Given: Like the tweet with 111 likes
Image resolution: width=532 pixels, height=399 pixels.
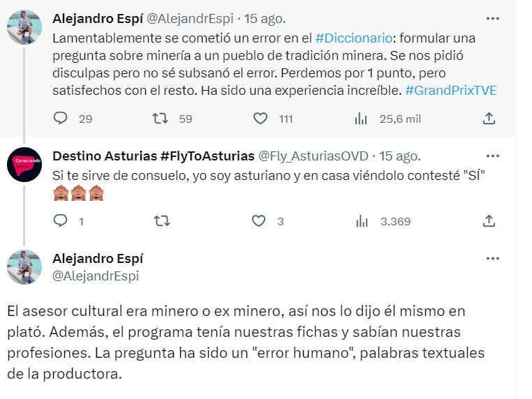Looking at the screenshot, I should coord(260,119).
